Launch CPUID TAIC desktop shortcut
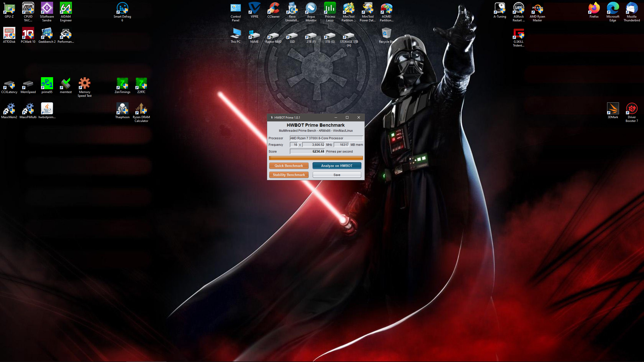 pos(28,12)
